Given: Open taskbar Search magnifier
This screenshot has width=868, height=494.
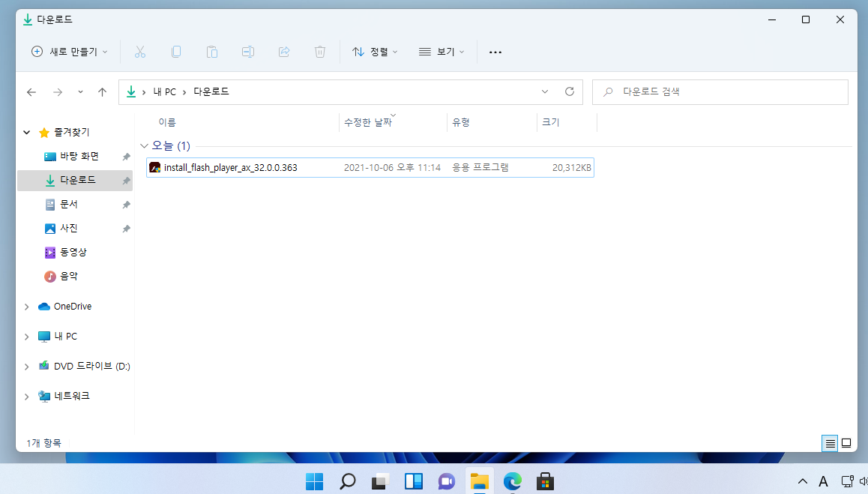Looking at the screenshot, I should point(347,481).
